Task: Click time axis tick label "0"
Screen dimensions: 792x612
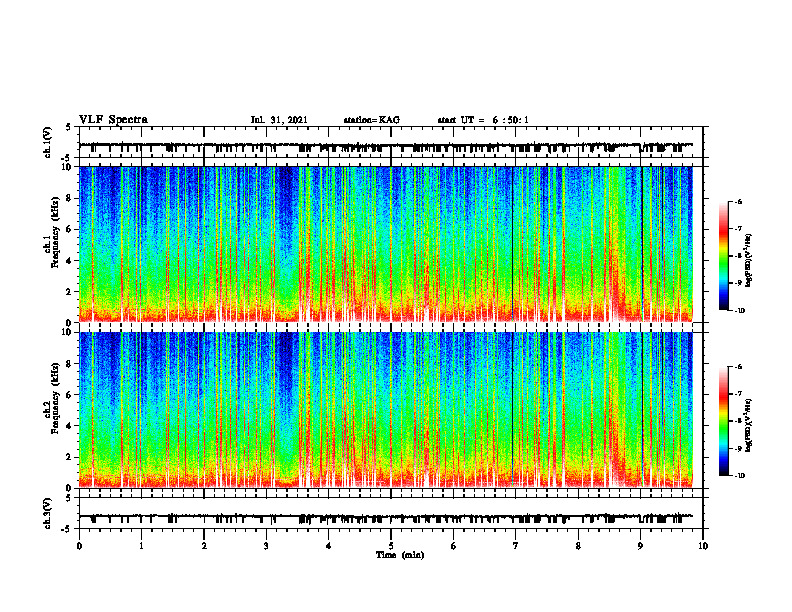Action: point(79,546)
